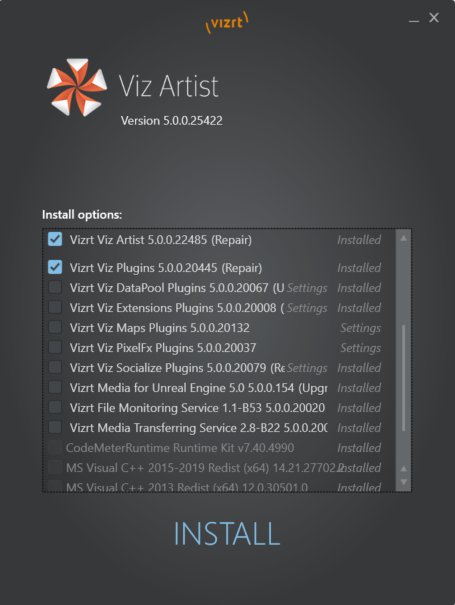Close the Viz Artist installer

(x=434, y=17)
